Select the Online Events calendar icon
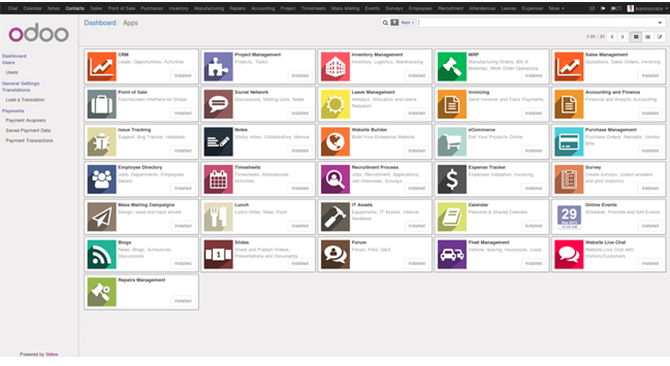 [569, 217]
